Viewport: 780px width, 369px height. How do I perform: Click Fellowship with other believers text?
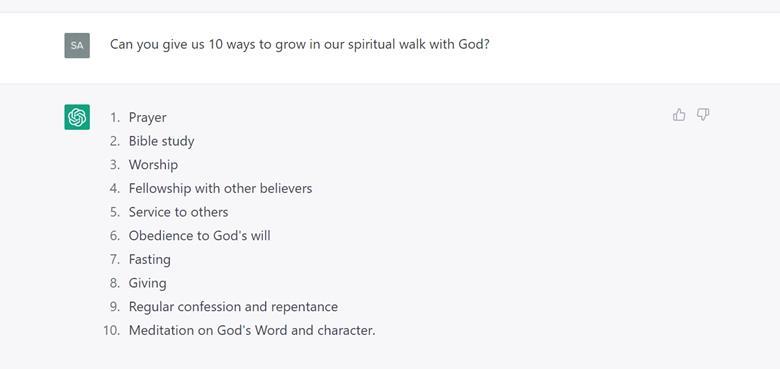[x=220, y=188]
